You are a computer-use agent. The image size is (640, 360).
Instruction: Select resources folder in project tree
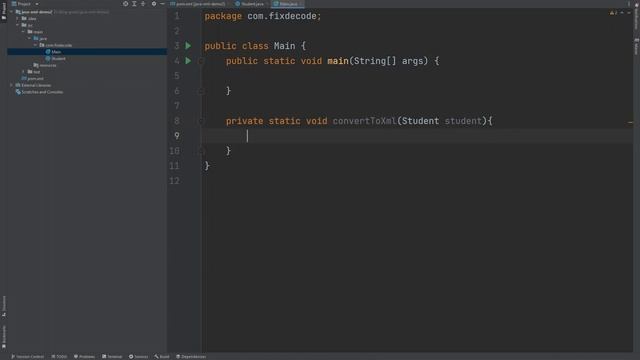(x=45, y=65)
